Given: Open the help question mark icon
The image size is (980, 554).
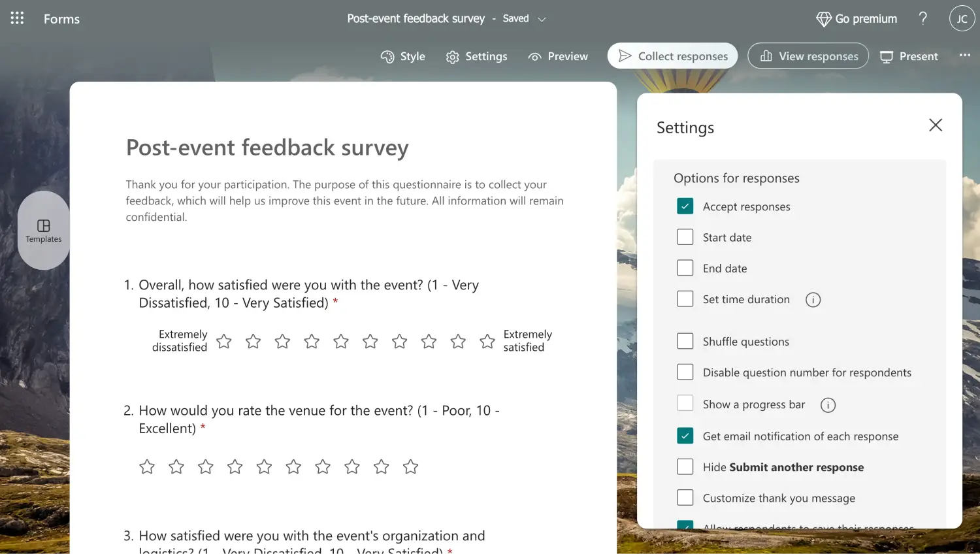Looking at the screenshot, I should (923, 18).
